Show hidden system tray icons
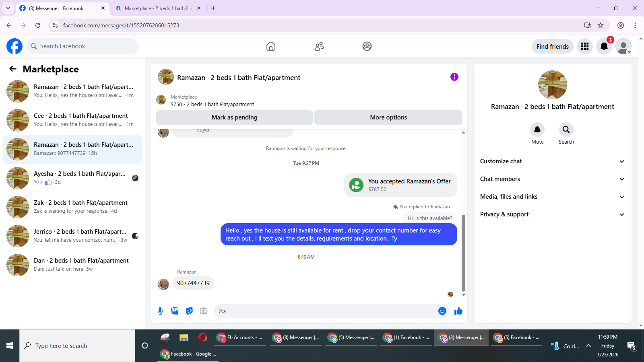The width and height of the screenshot is (644, 362). [x=588, y=346]
